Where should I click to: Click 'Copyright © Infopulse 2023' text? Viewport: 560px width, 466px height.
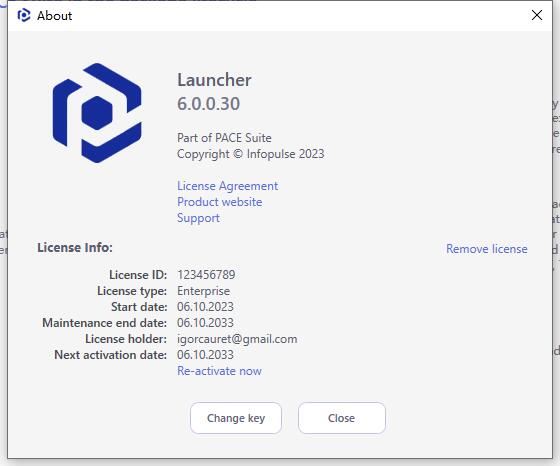pyautogui.click(x=251, y=154)
